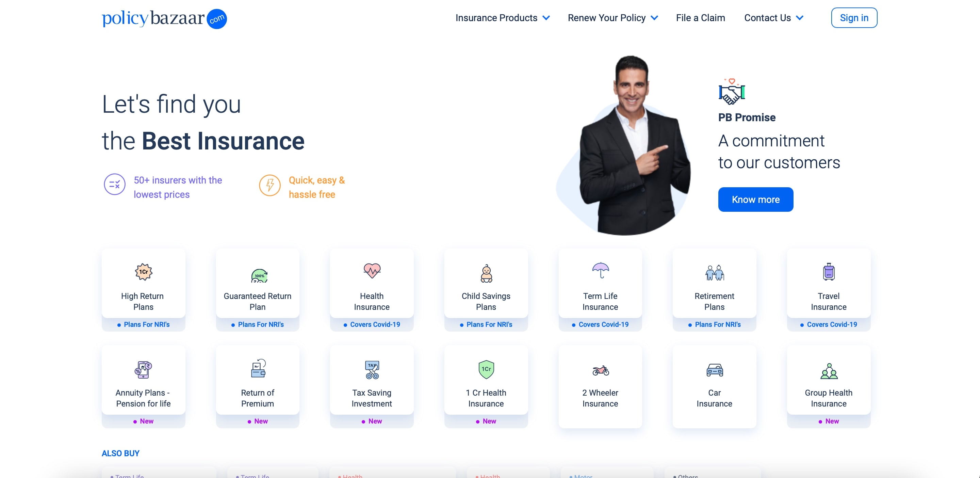Select the 2 Wheeler Insurance motorbike icon

point(600,370)
